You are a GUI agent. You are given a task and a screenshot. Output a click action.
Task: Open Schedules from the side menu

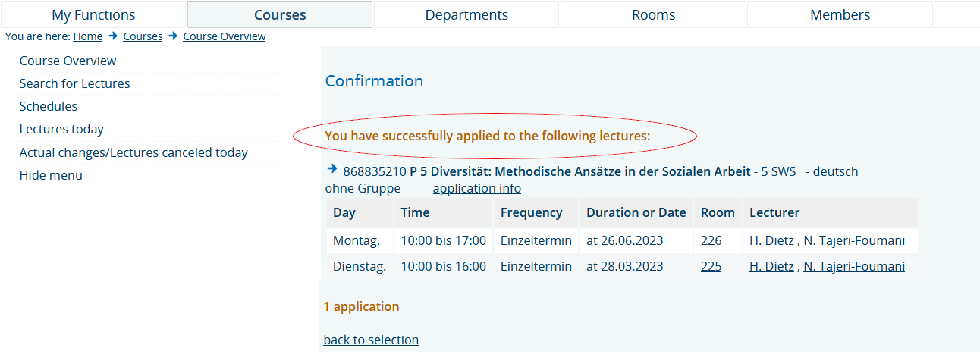coord(49,106)
